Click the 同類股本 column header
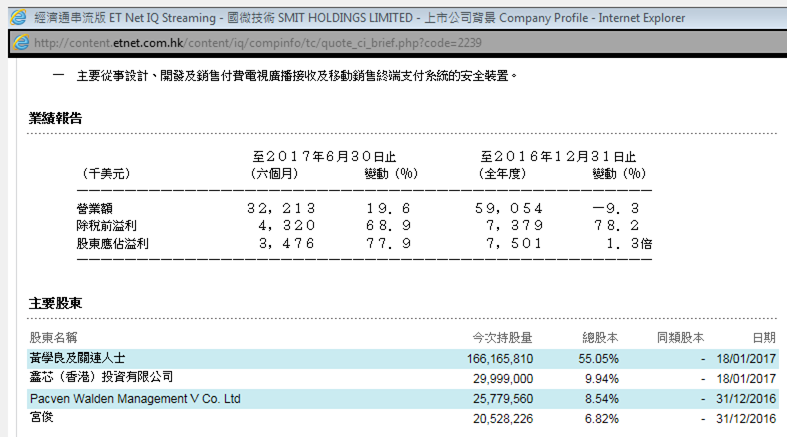787x437 pixels. (x=680, y=337)
